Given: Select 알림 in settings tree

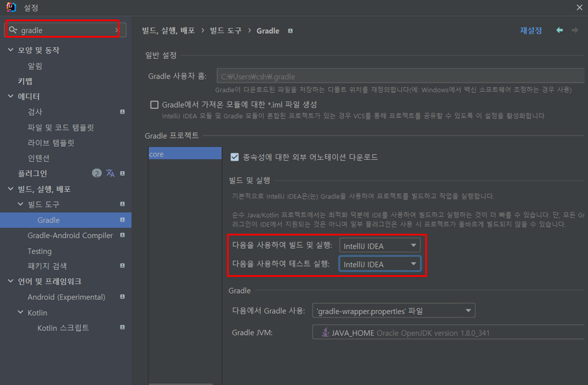Looking at the screenshot, I should (x=35, y=66).
